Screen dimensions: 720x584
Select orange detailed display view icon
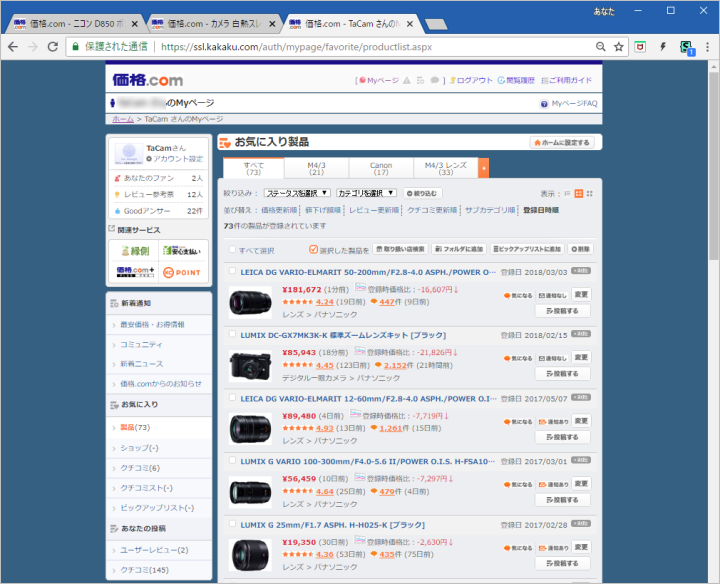(x=579, y=194)
